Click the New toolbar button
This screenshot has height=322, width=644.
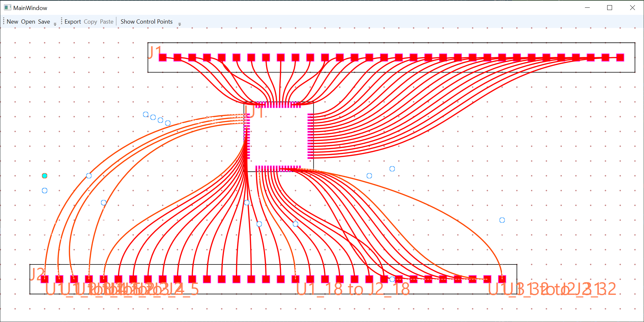[x=13, y=22]
